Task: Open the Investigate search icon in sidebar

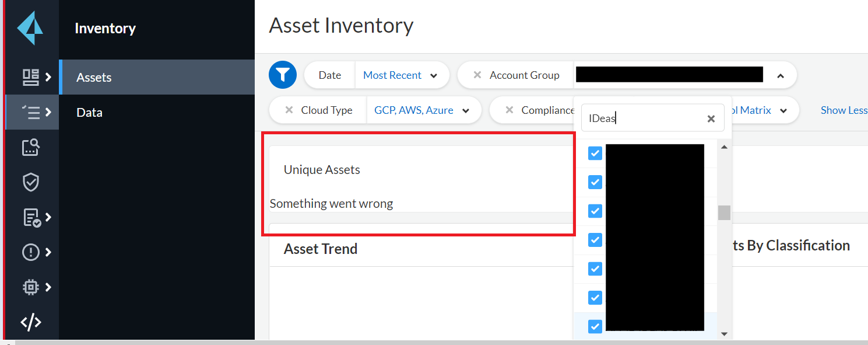Action: 30,147
